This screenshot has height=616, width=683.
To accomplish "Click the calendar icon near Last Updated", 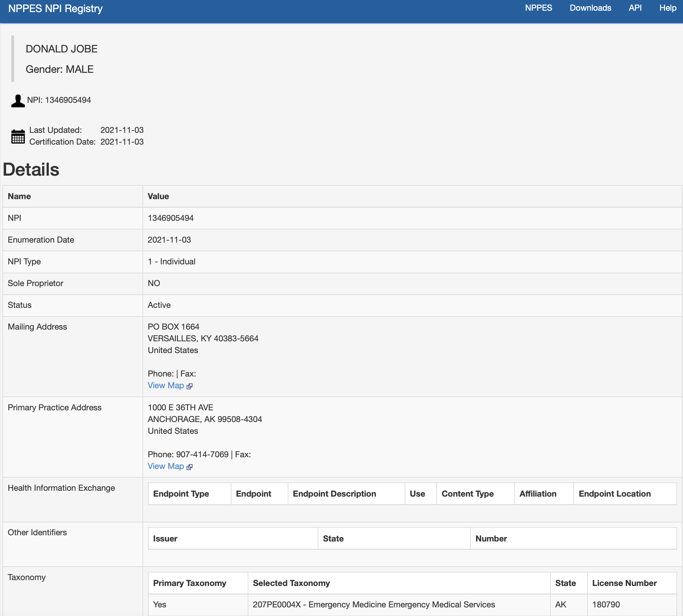I will click(x=18, y=136).
